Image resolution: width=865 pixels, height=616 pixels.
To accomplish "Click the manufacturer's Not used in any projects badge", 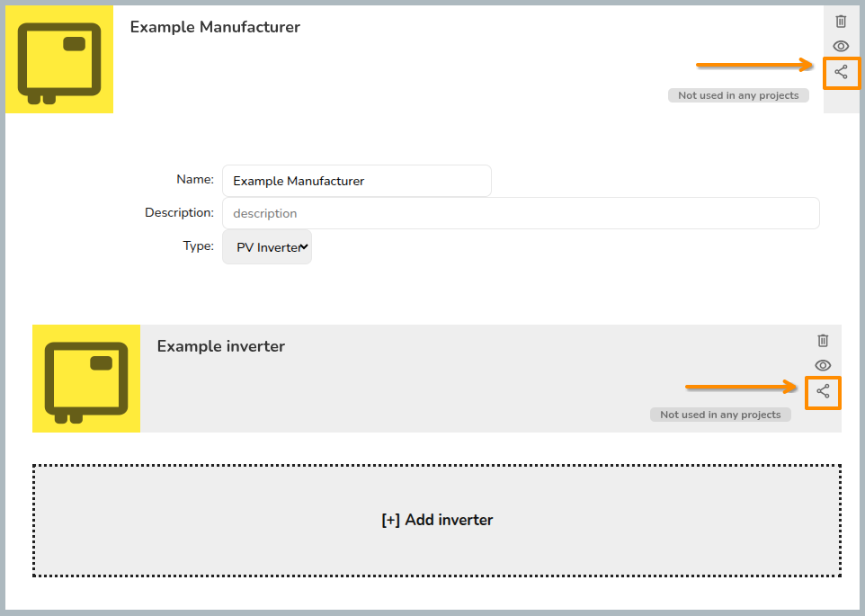I will tap(738, 95).
